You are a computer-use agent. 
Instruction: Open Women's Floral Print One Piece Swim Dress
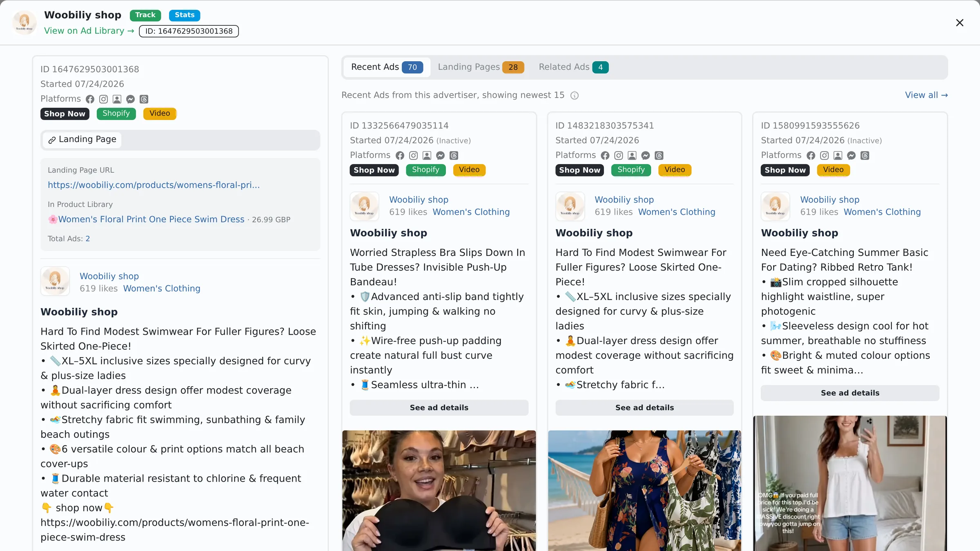tap(151, 220)
